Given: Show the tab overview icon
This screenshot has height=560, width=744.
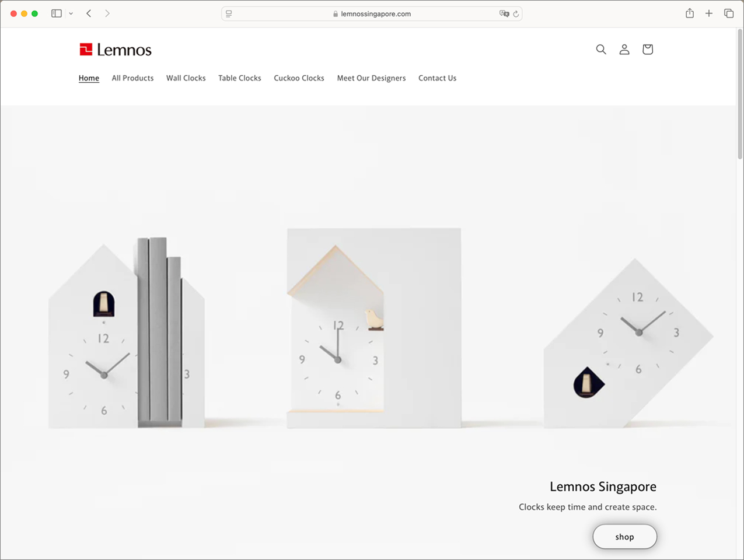Looking at the screenshot, I should pyautogui.click(x=729, y=13).
